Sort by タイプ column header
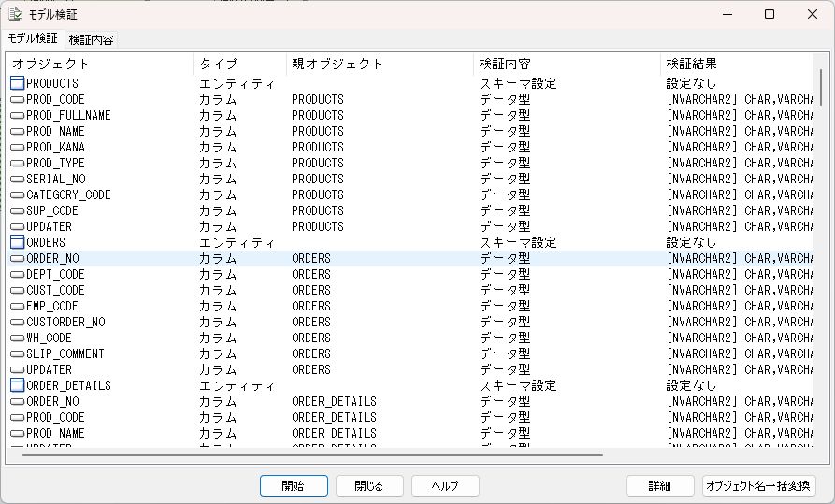Image resolution: width=835 pixels, height=504 pixels. click(x=239, y=64)
